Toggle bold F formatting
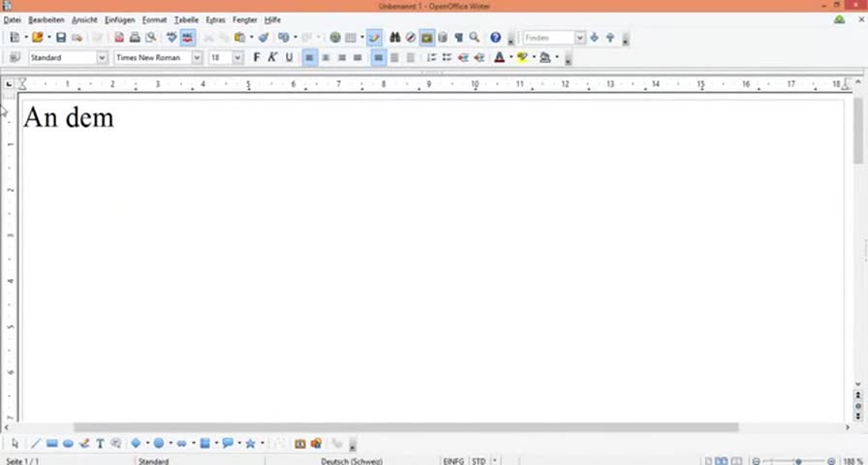 257,57
